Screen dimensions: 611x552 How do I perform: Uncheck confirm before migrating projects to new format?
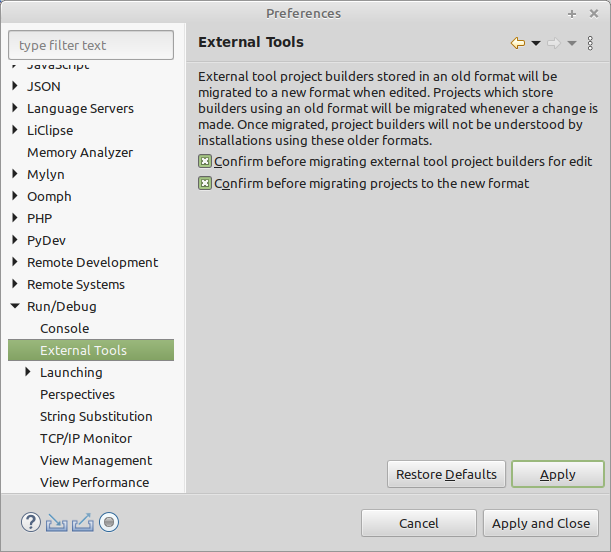click(205, 183)
